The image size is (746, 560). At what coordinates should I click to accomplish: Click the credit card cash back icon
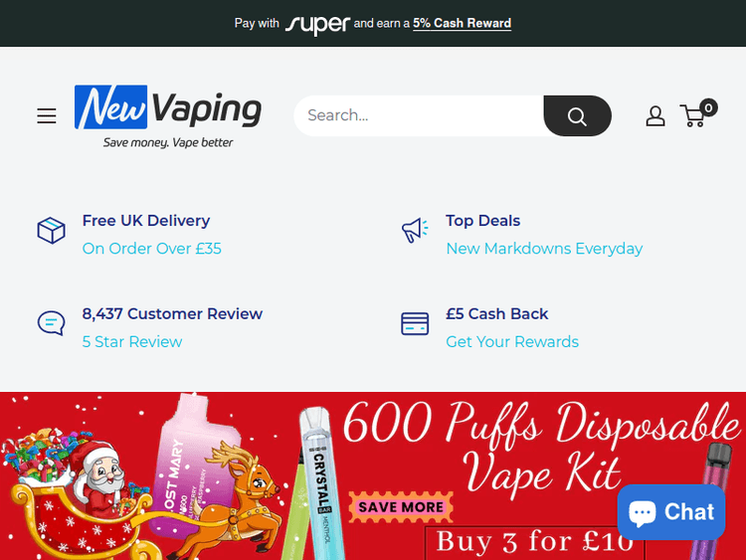point(415,323)
